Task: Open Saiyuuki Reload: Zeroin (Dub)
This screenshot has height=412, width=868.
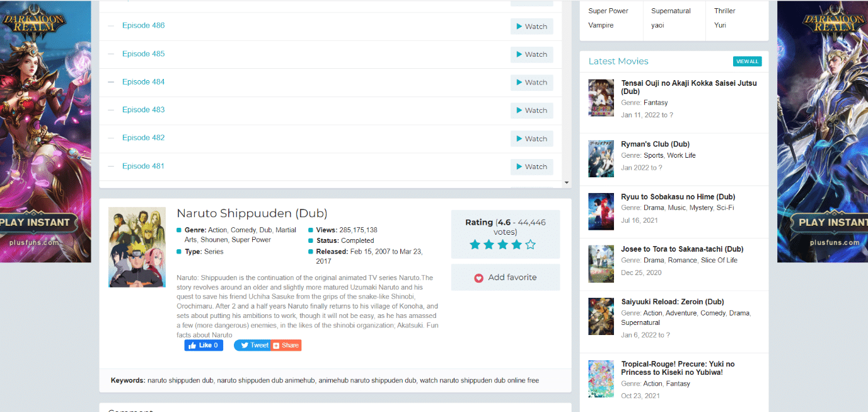Action: pos(672,302)
